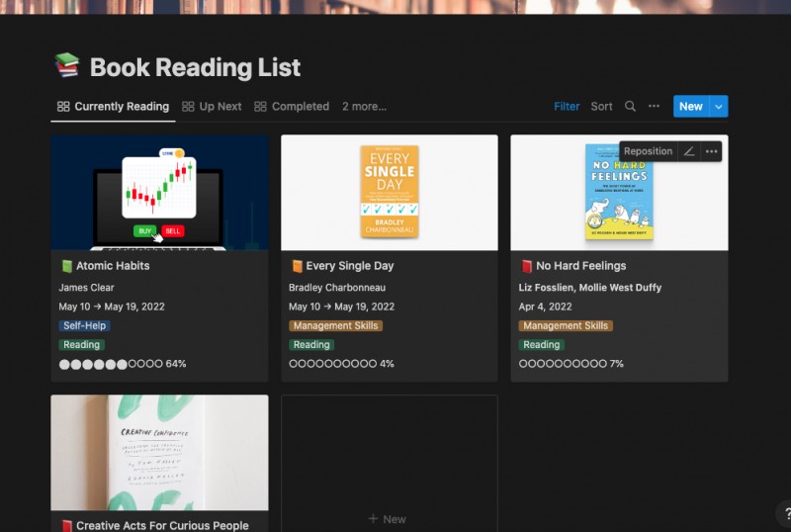Click the Reading status on Atomic Habits
Viewport: 791px width, 532px height.
81,345
